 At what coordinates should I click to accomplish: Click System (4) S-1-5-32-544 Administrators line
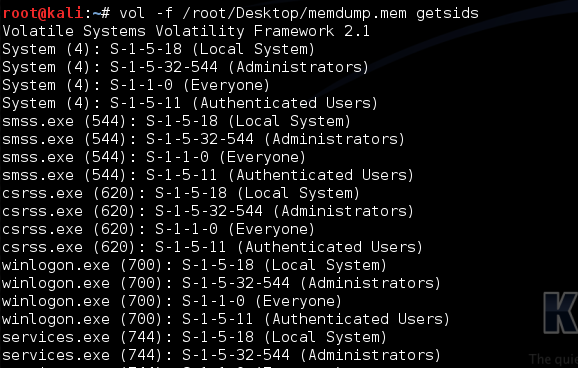[185, 67]
